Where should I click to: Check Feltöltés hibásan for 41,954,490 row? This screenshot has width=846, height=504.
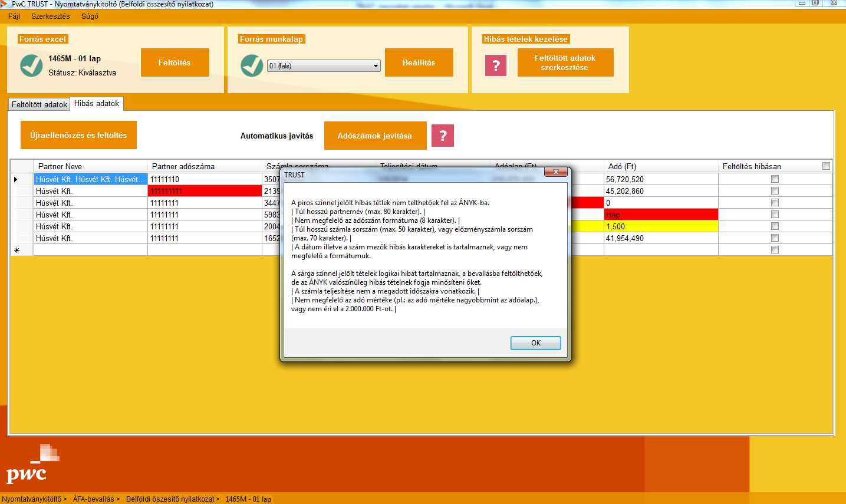coord(775,238)
